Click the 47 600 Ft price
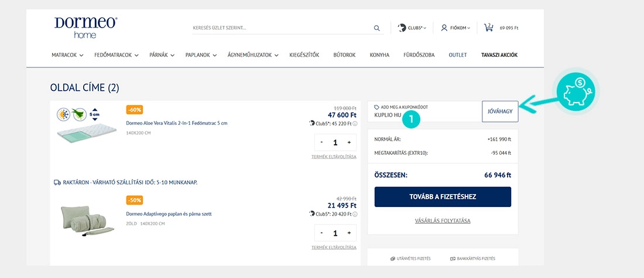 coord(342,115)
